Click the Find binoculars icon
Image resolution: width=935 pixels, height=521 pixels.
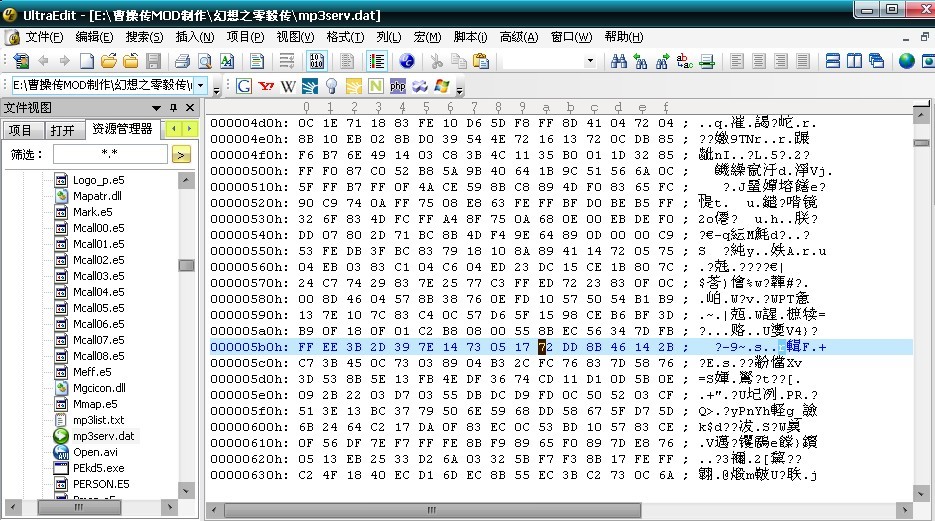point(619,61)
